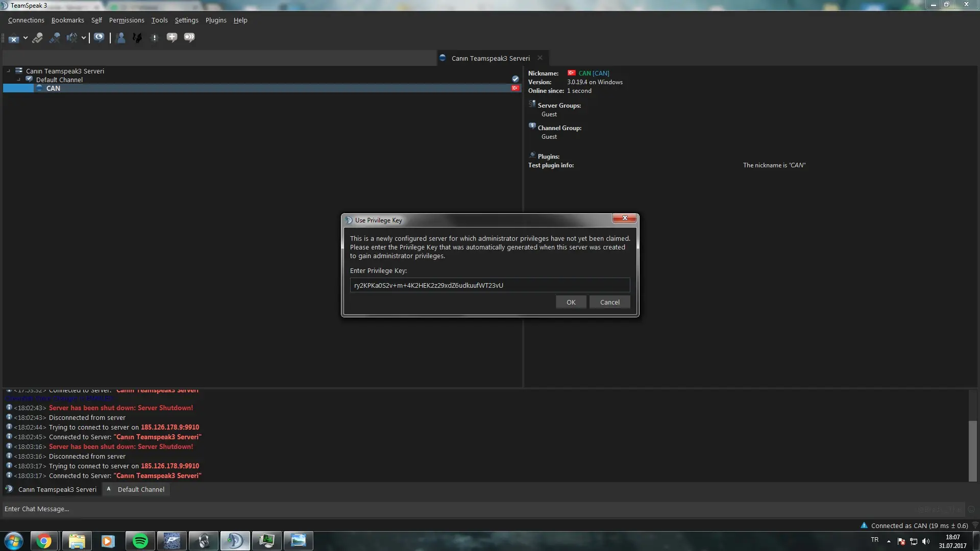Click Server Groups icon in info panel

pos(532,104)
